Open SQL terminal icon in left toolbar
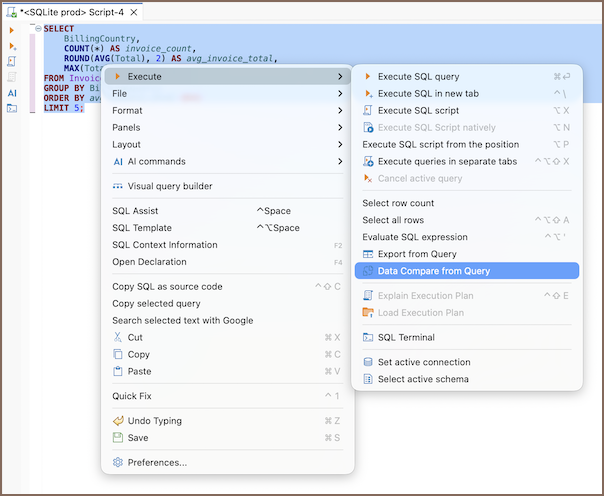This screenshot has height=496, width=604. pos(12,107)
